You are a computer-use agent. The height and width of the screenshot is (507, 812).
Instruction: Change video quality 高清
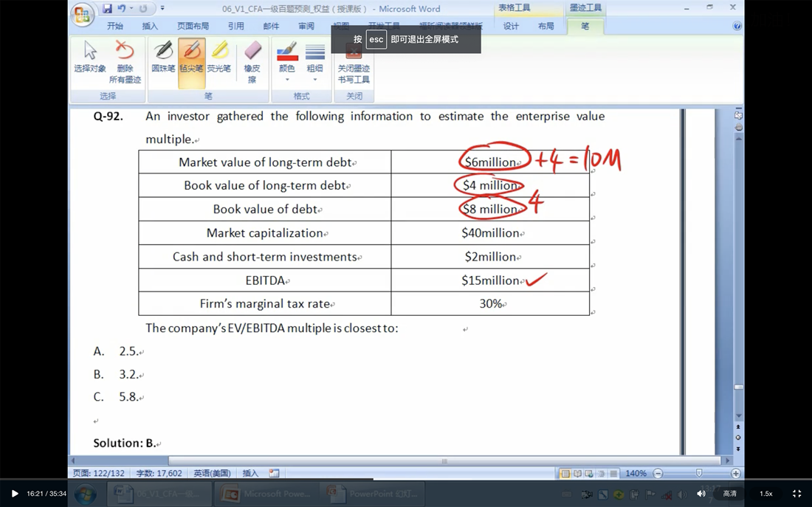click(x=729, y=494)
